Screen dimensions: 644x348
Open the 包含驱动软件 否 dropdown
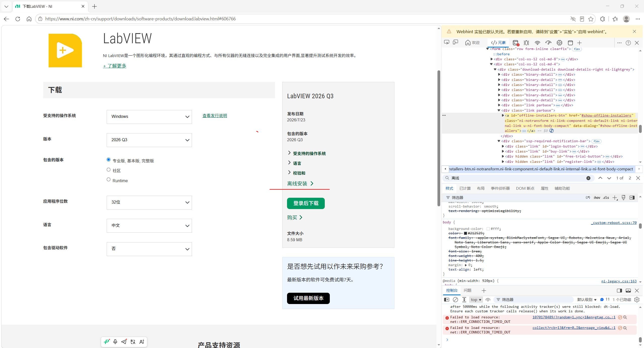149,249
